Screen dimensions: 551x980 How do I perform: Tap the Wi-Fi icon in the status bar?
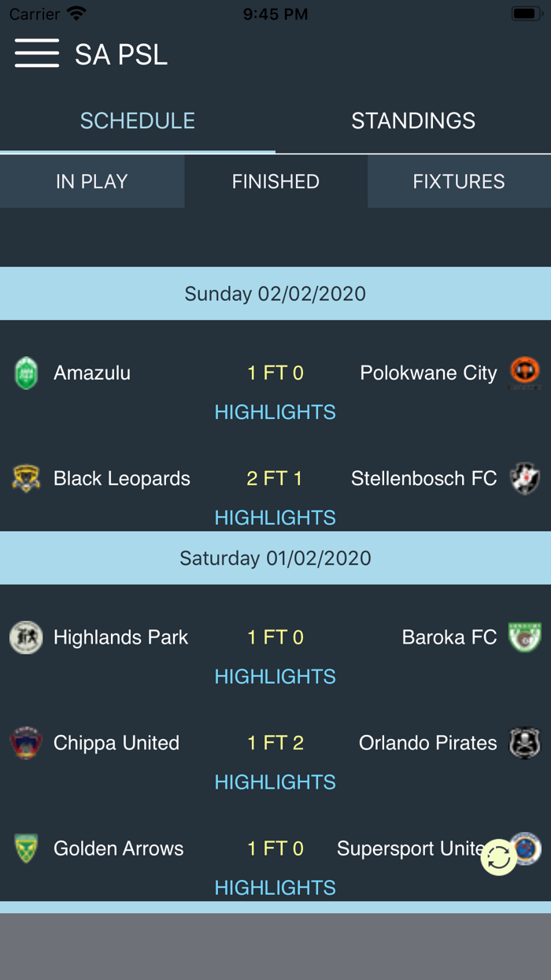pyautogui.click(x=74, y=13)
